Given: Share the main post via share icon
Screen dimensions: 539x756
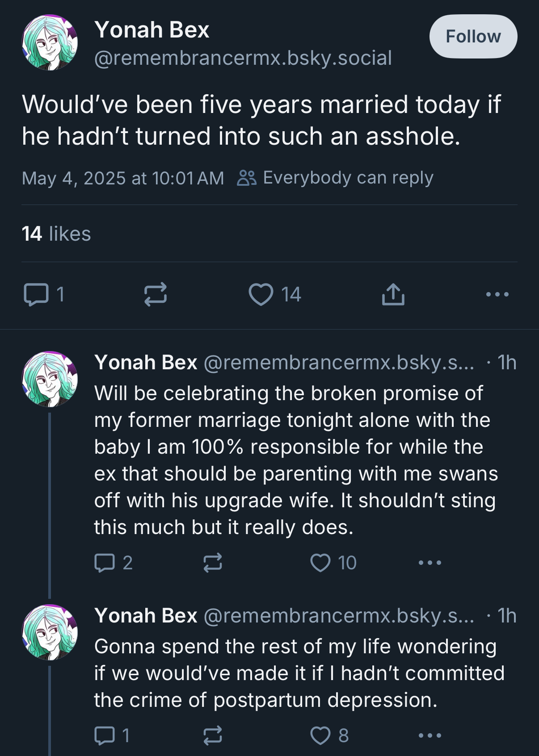Looking at the screenshot, I should (393, 294).
